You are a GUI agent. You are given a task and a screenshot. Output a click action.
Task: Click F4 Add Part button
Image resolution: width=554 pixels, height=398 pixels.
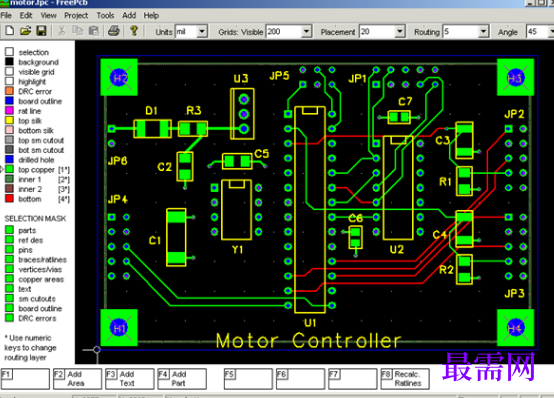tap(182, 379)
